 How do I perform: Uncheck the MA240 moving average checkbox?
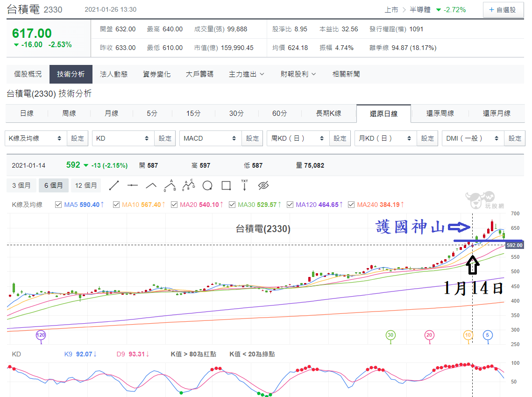click(x=351, y=205)
